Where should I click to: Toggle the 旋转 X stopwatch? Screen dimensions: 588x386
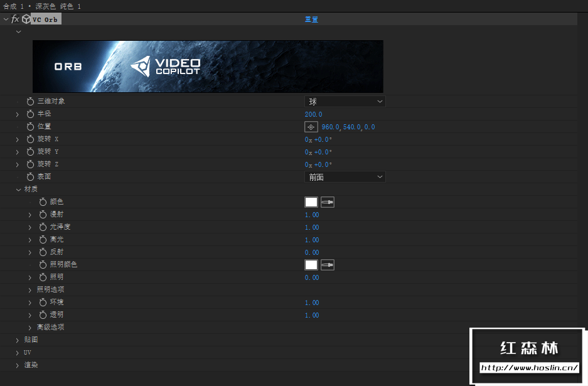click(x=30, y=139)
